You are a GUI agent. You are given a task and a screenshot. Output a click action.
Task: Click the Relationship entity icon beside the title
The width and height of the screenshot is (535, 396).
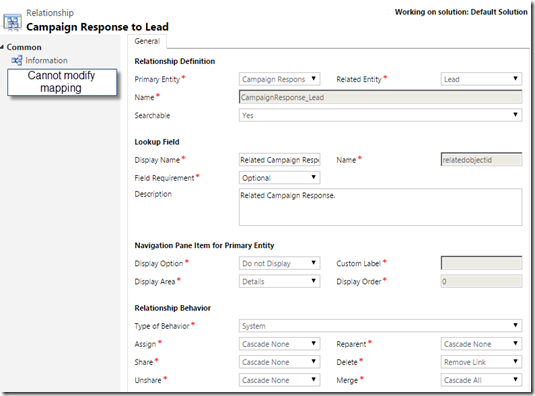[x=12, y=23]
